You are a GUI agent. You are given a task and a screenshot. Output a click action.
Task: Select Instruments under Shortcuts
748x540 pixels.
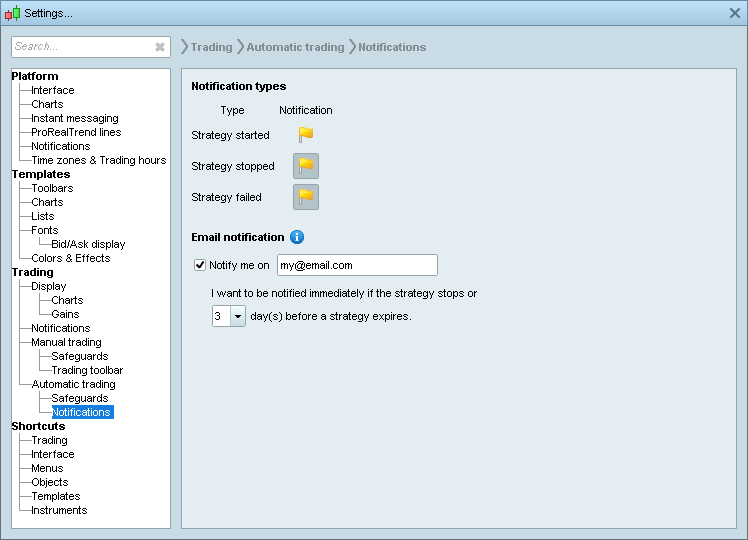tap(59, 510)
